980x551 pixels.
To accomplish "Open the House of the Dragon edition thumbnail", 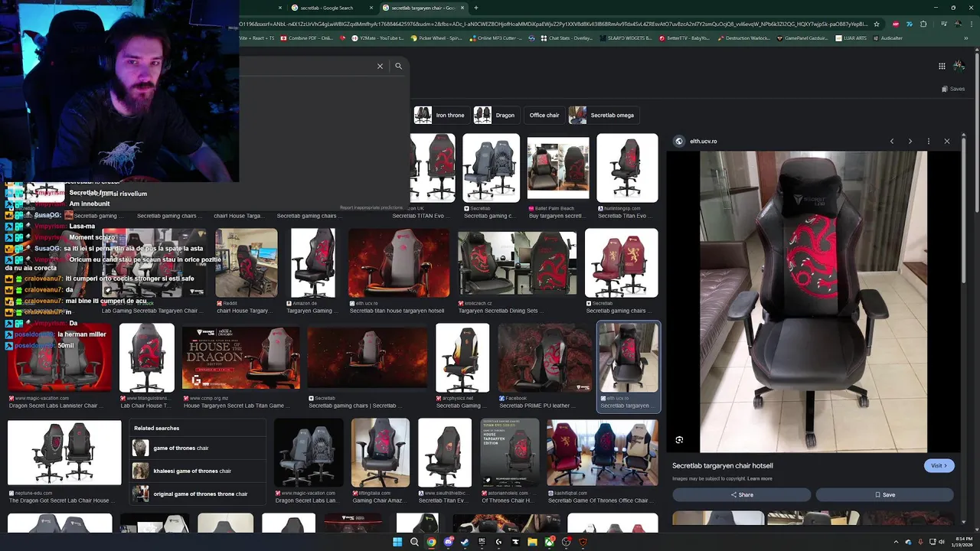I will click(241, 357).
